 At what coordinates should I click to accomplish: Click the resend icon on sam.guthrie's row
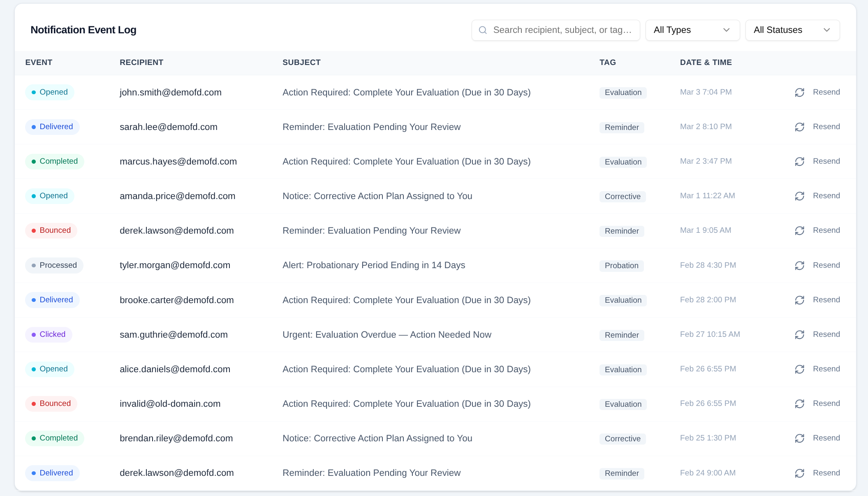[799, 334]
